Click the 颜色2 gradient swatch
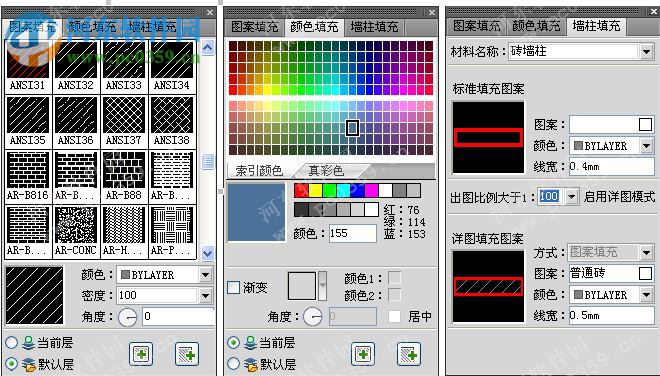 tap(394, 295)
